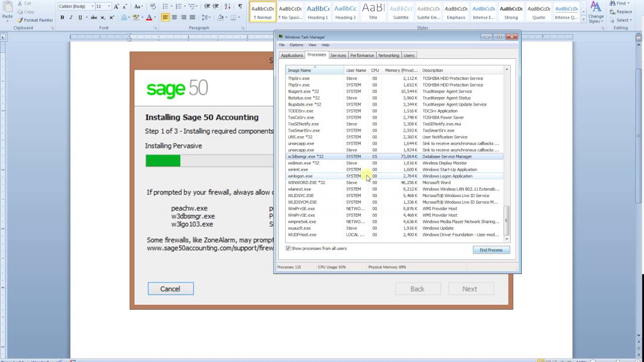The width and height of the screenshot is (644, 362).
Task: Apply the Strong style
Action: [x=511, y=12]
